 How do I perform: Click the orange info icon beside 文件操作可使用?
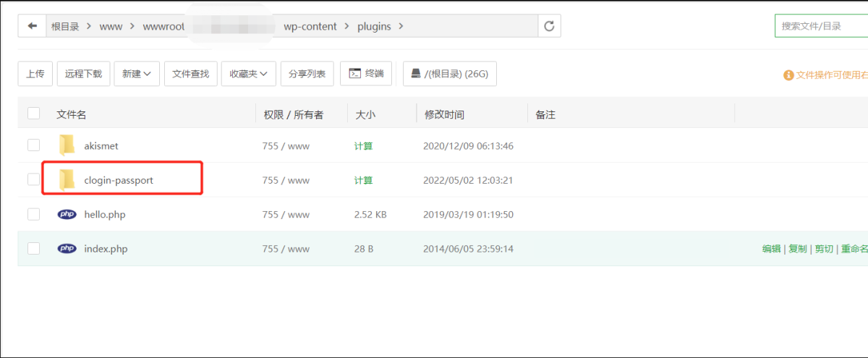(788, 75)
